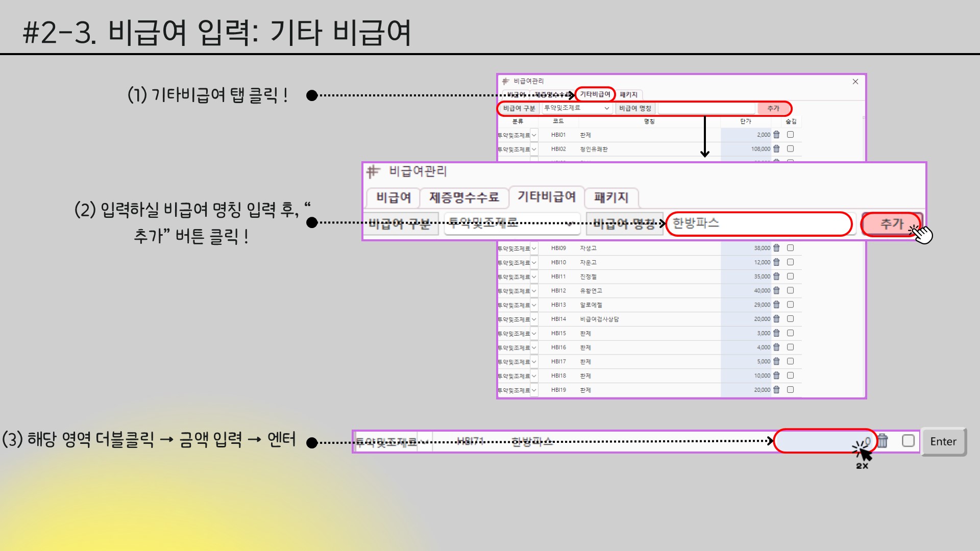This screenshot has width=980, height=551.
Task: Delete the HBI01 환제 row via trash icon
Action: pyautogui.click(x=776, y=135)
